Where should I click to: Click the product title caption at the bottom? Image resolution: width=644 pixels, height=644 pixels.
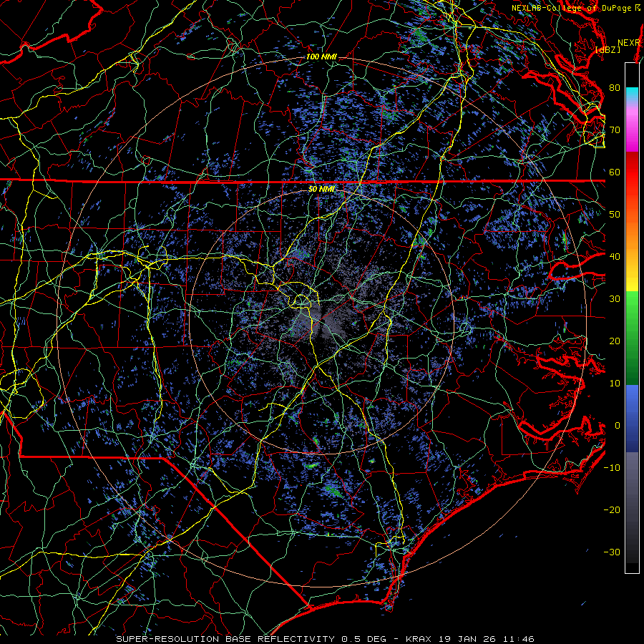[325, 639]
